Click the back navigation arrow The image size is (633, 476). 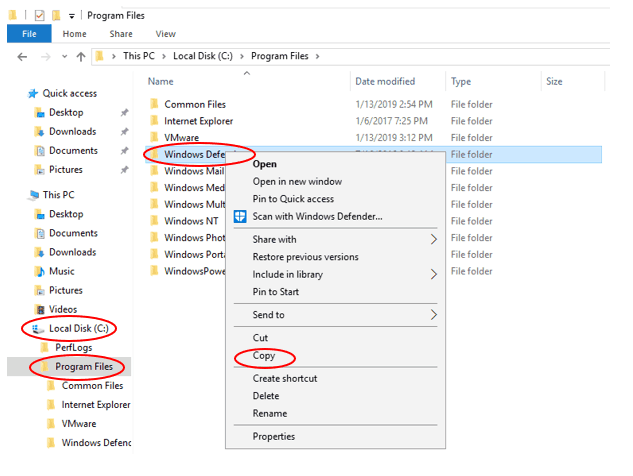pos(22,57)
